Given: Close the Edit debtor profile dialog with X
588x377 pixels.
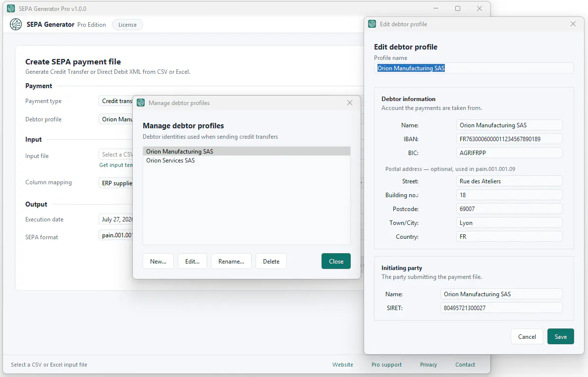Looking at the screenshot, I should (573, 24).
